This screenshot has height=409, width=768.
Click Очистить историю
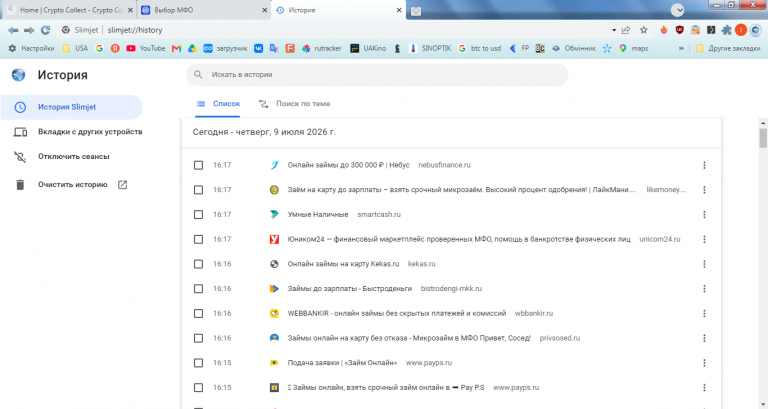(71, 185)
